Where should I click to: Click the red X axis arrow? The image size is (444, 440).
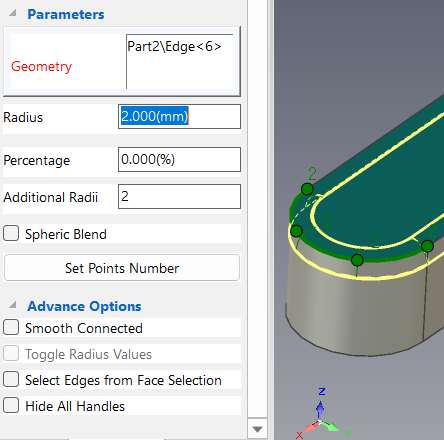310,427
